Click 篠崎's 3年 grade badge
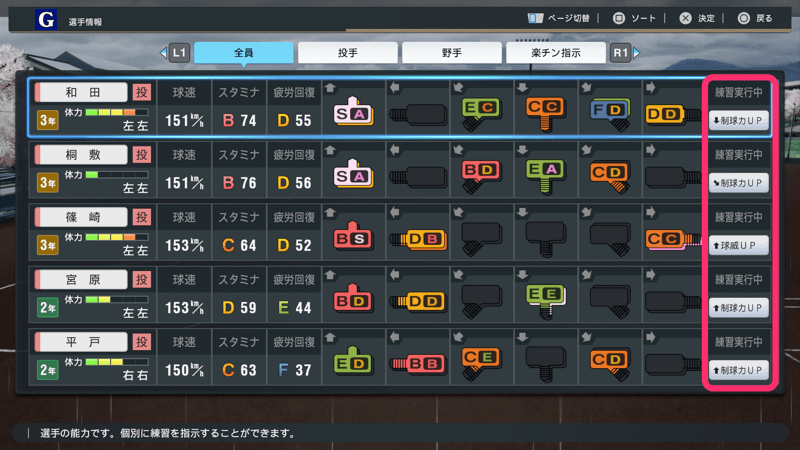Screen dimensions: 800x450 pyautogui.click(x=47, y=245)
